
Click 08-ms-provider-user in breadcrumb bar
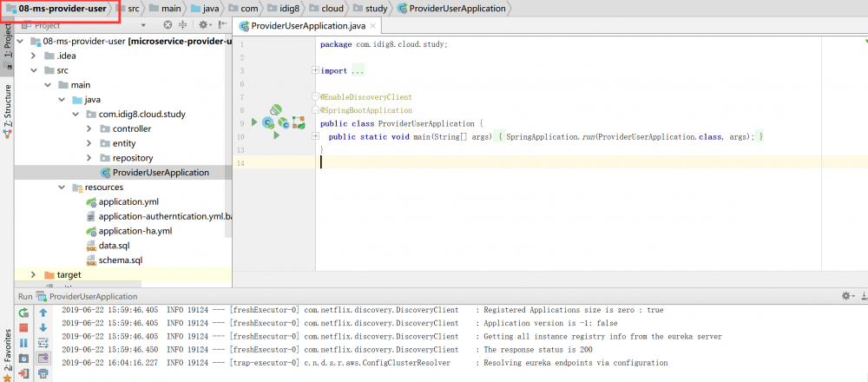pos(62,9)
